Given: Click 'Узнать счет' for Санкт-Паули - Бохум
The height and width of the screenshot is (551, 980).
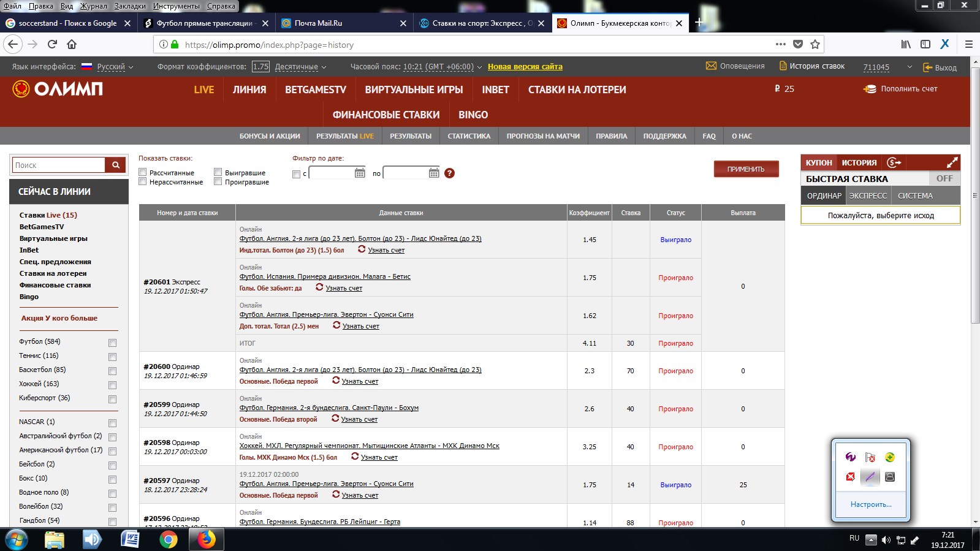Looking at the screenshot, I should pos(359,419).
